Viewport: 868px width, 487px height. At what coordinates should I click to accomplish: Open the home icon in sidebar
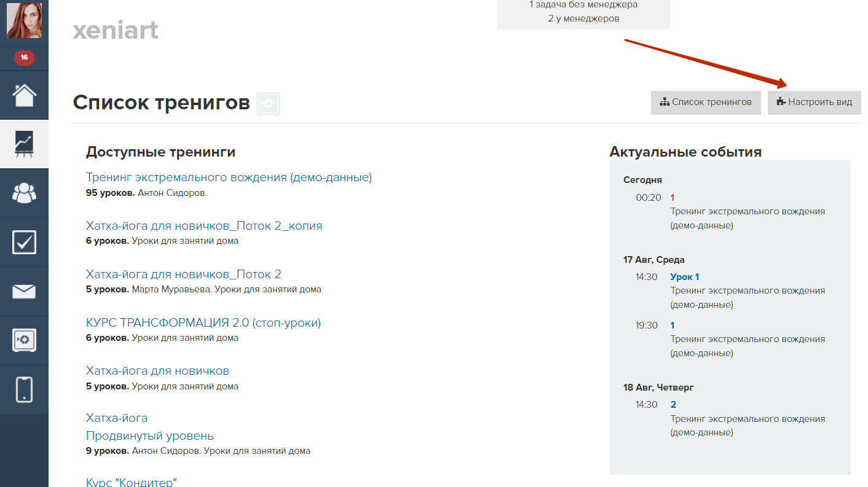point(24,95)
